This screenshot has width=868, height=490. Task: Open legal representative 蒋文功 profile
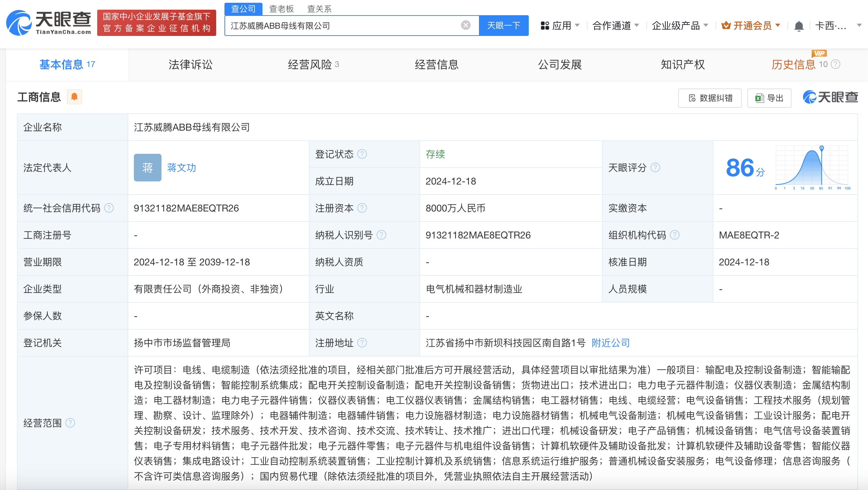click(x=181, y=168)
